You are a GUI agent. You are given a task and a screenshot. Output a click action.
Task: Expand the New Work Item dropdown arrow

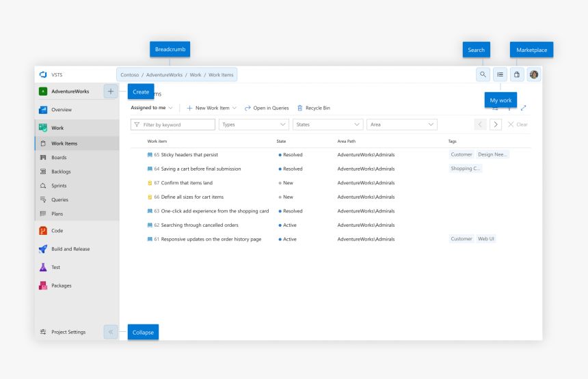pos(235,108)
